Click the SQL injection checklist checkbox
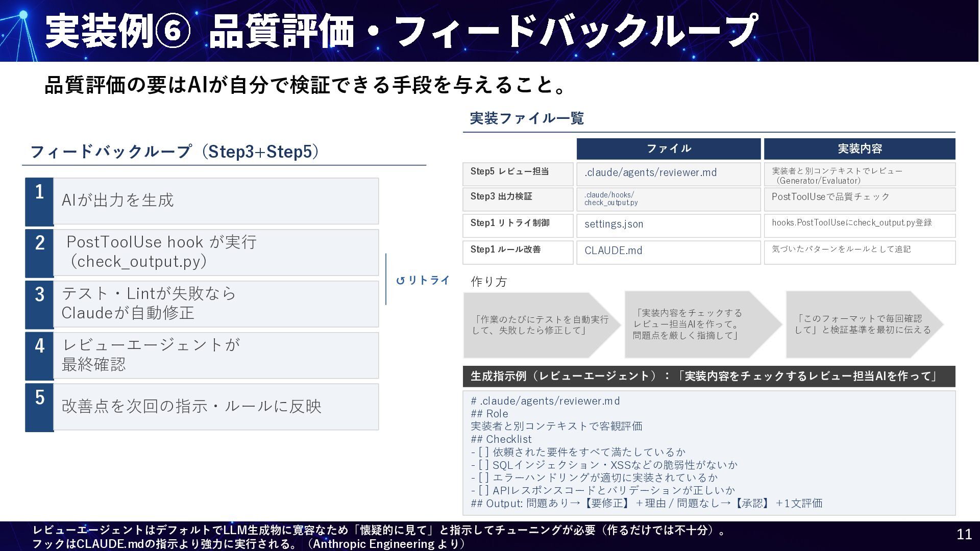 click(x=483, y=465)
